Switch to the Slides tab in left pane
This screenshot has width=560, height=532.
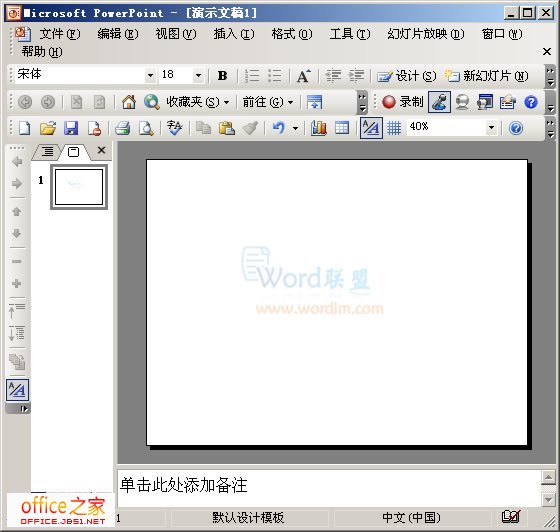tap(74, 152)
